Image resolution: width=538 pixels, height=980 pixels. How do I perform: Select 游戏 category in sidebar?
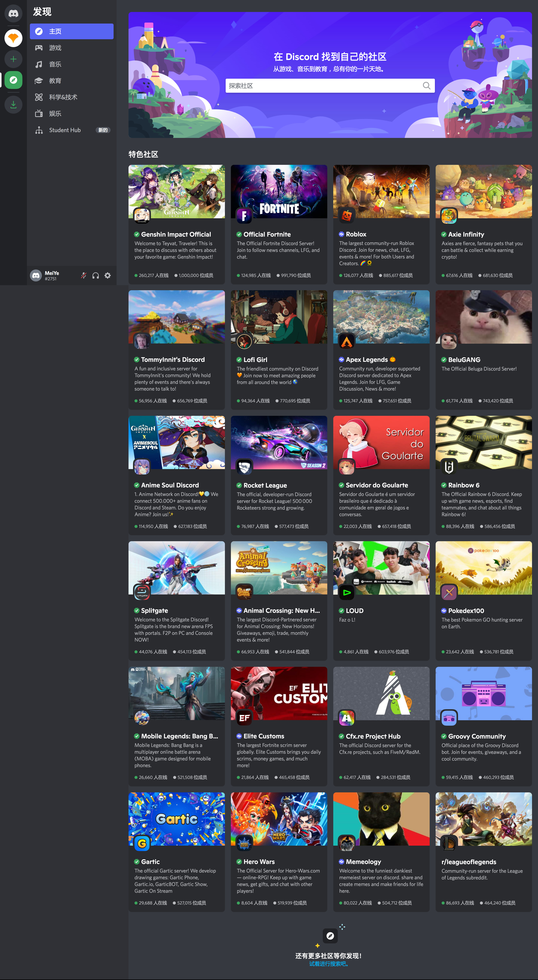click(x=72, y=48)
